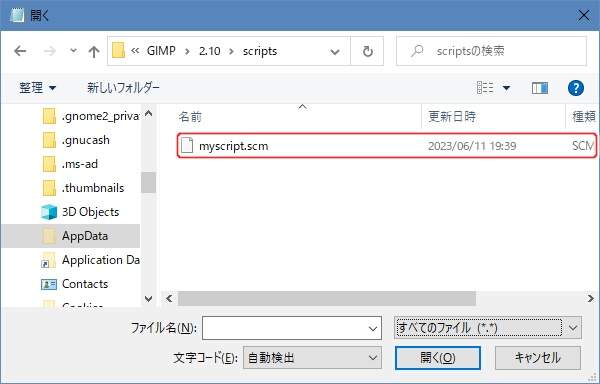Click the search magnifier icon
This screenshot has width=600, height=384.
(x=417, y=51)
